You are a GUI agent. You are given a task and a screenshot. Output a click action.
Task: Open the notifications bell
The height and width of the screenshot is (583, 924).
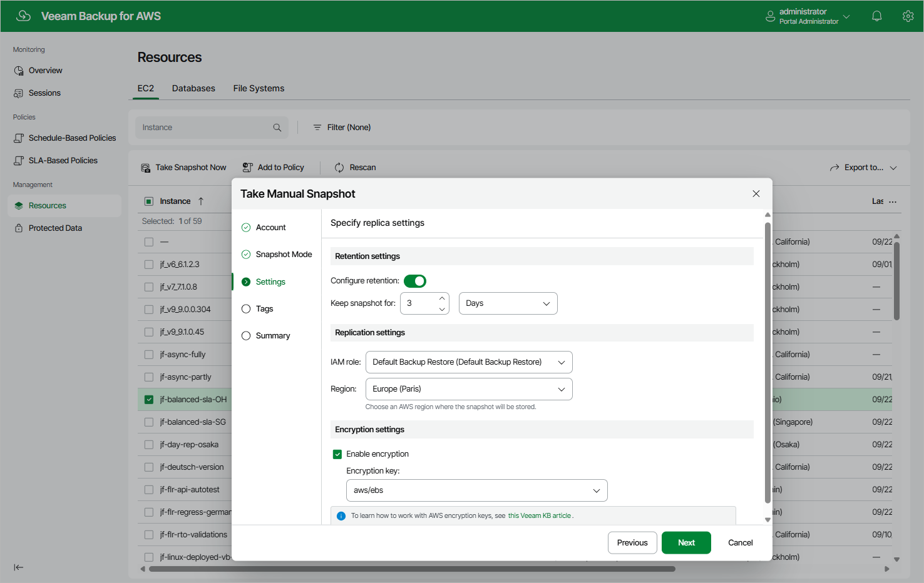877,16
